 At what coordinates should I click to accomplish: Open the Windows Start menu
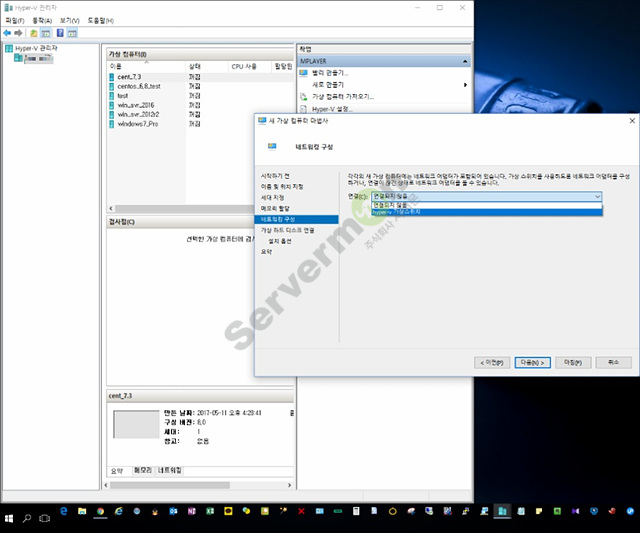click(9, 518)
